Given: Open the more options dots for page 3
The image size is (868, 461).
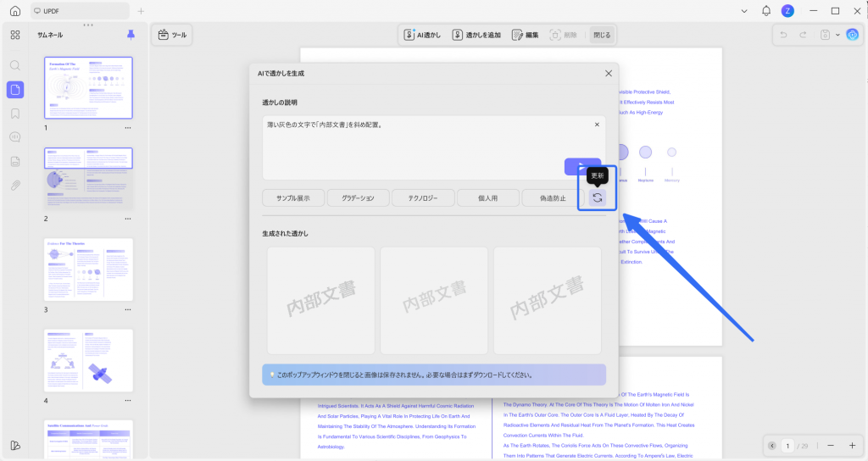Looking at the screenshot, I should coord(128,310).
